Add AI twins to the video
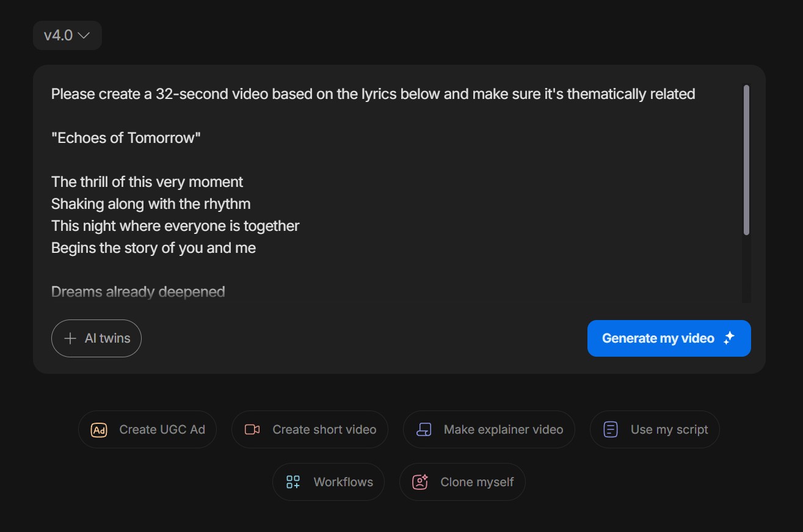803x532 pixels. (96, 338)
